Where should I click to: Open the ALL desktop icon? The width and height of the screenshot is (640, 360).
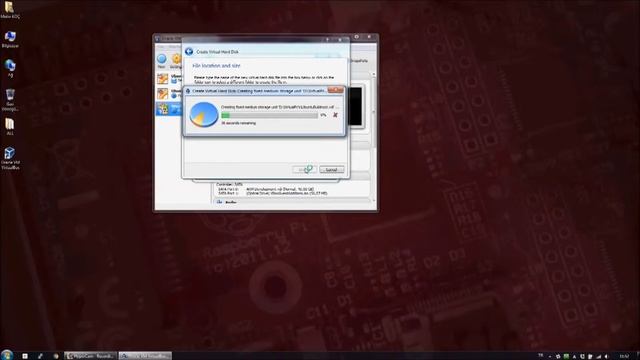point(10,127)
